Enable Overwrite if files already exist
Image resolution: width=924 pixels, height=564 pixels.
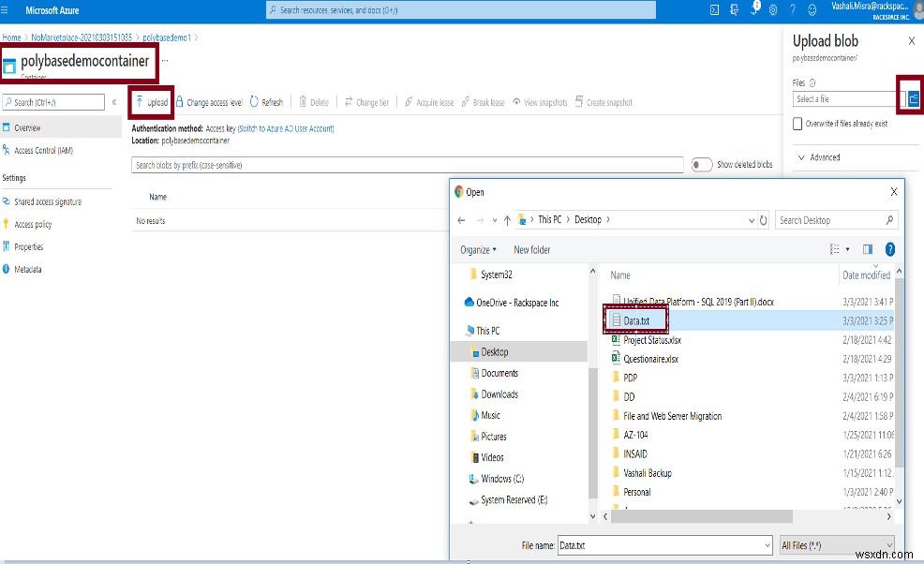[x=797, y=123]
